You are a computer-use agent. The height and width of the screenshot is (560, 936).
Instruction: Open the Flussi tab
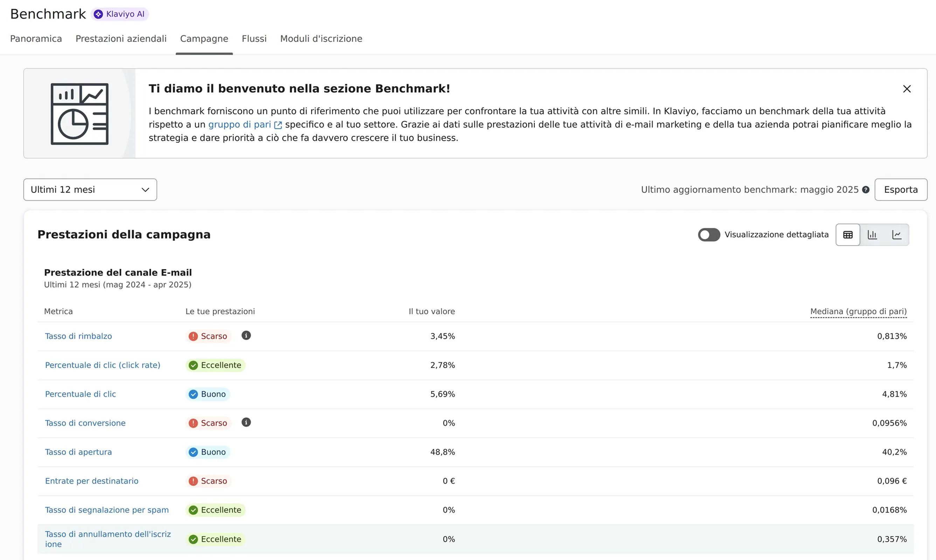pos(254,38)
